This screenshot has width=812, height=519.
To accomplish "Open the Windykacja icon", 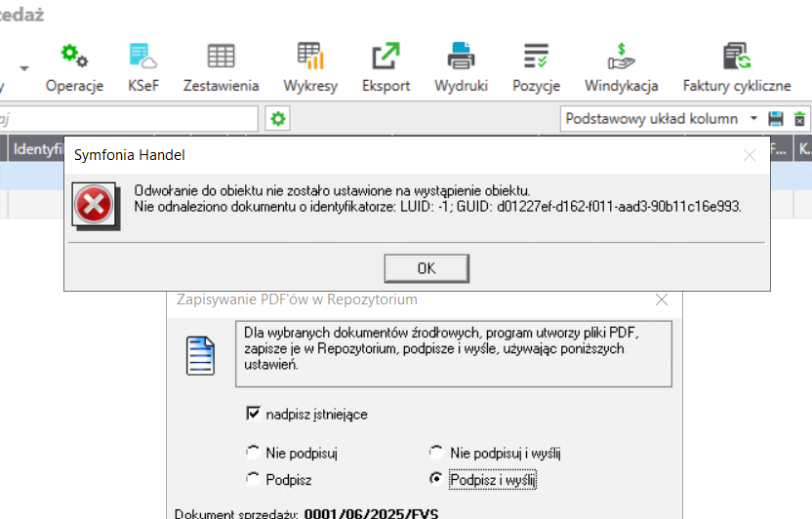I will [621, 66].
